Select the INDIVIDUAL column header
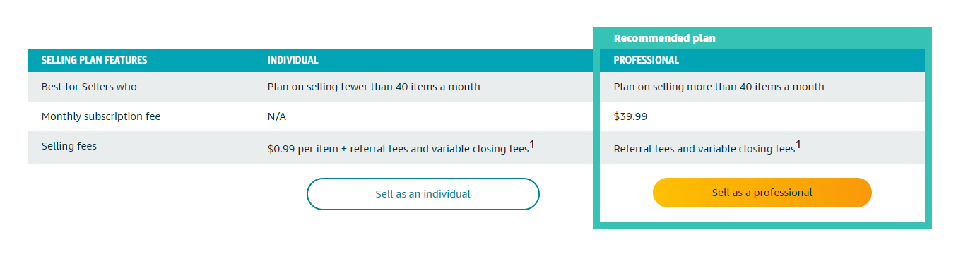This screenshot has width=980, height=266. [x=293, y=60]
